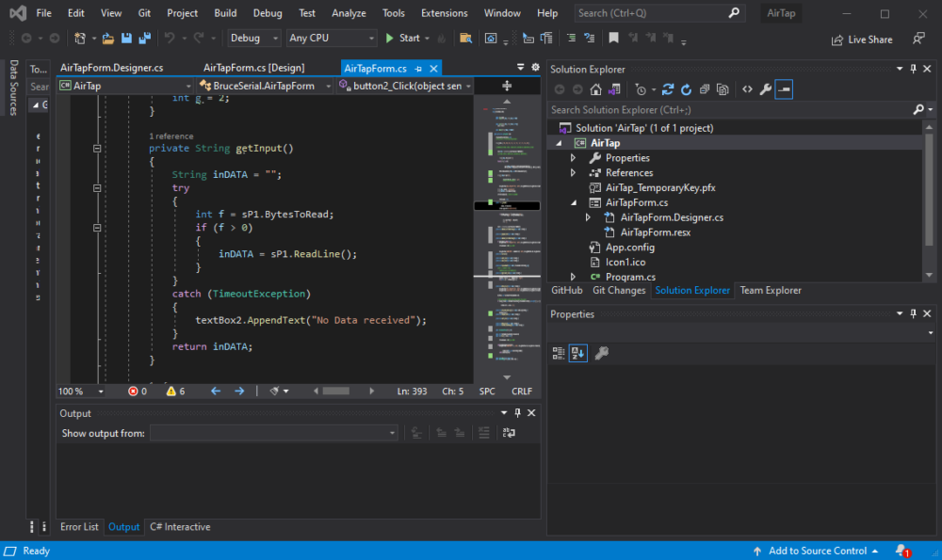
Task: Expand the References node in Solution Explorer
Action: 573,173
